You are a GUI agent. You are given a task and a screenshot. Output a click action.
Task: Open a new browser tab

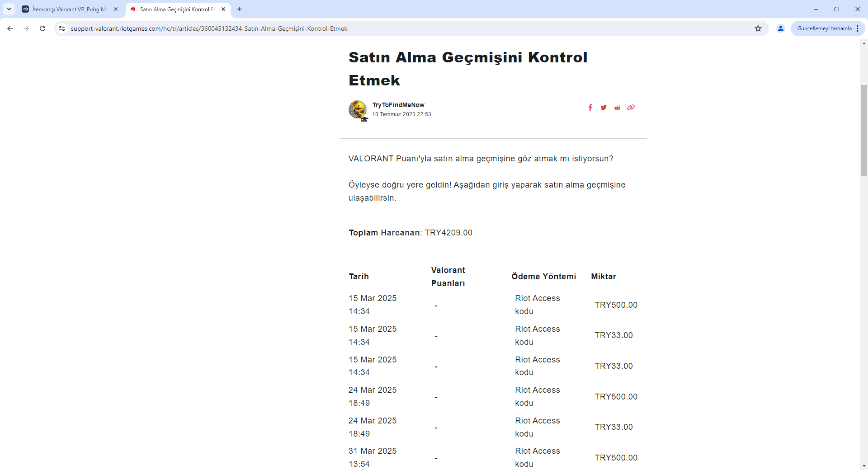point(240,9)
